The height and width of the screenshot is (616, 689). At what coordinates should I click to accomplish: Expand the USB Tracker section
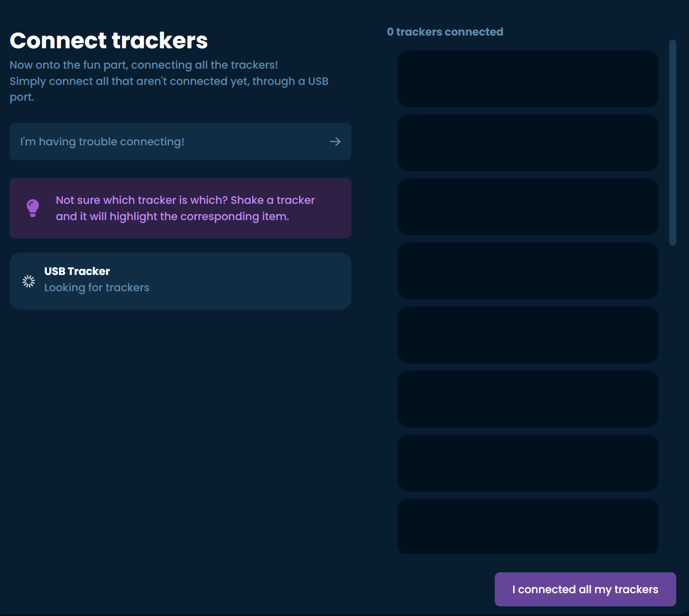(x=181, y=281)
